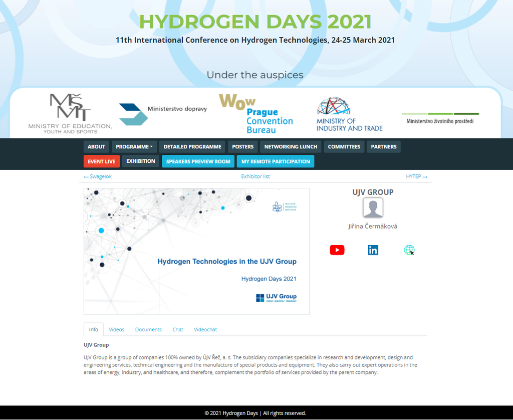This screenshot has height=420, width=513.
Task: Expand the Programme dropdown menu
Action: 134,147
